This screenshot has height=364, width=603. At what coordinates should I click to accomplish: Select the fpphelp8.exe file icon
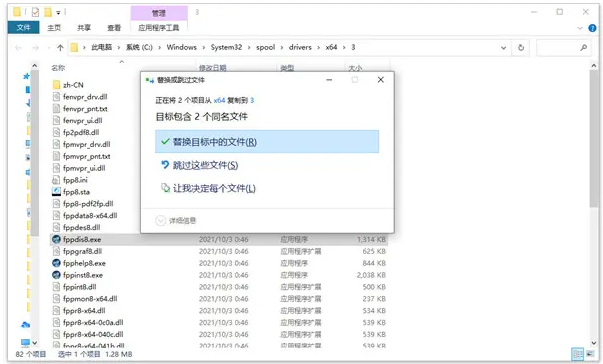point(56,263)
